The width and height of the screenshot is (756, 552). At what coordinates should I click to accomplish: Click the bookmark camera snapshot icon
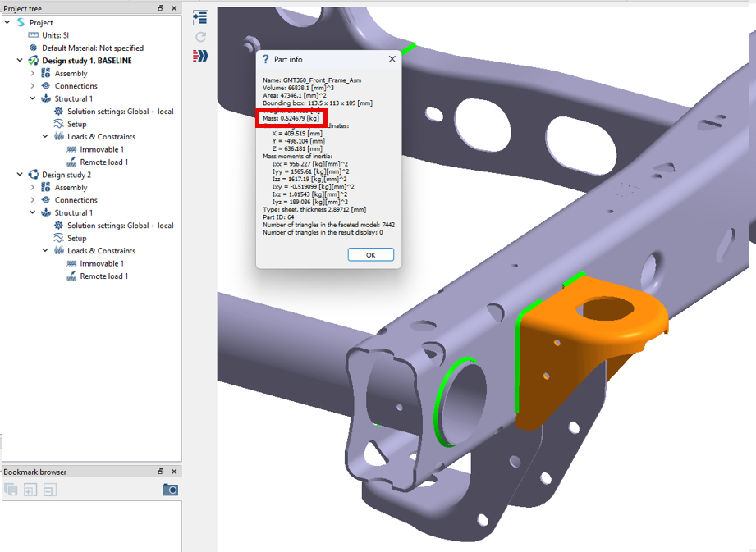(170, 490)
